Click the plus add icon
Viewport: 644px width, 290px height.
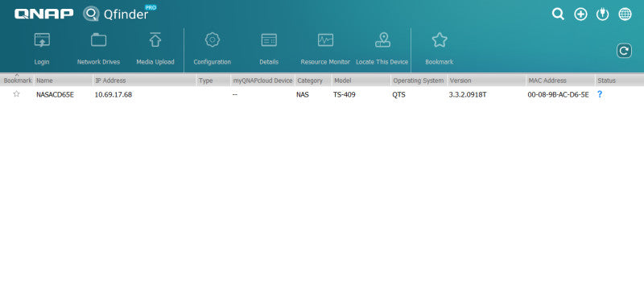580,14
